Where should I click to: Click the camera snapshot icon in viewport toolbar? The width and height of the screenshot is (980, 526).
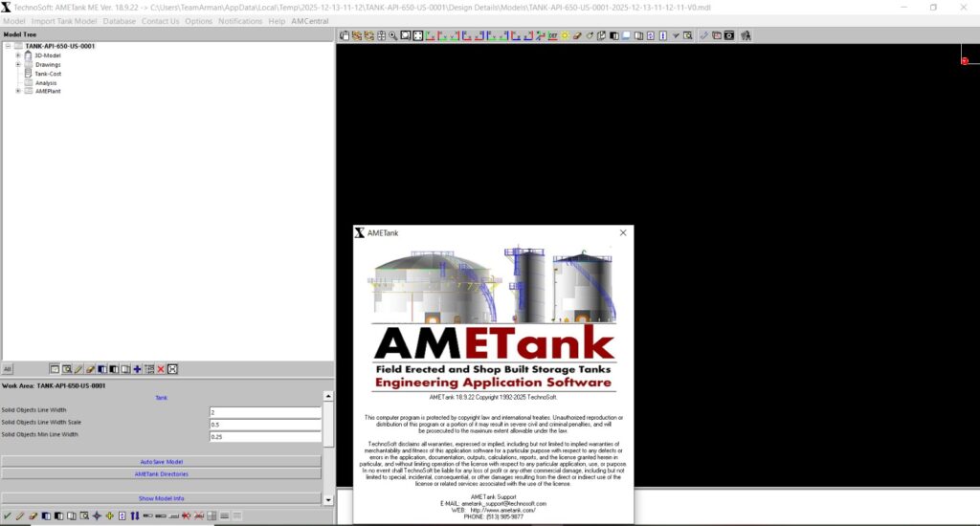(x=728, y=35)
